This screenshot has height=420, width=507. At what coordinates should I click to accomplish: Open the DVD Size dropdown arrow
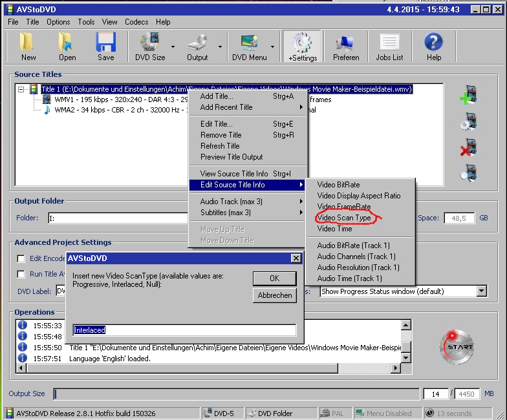tap(173, 47)
